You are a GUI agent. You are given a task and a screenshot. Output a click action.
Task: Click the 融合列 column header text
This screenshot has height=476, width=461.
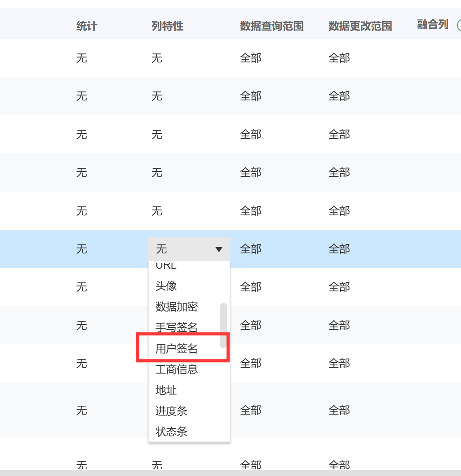[x=433, y=25]
